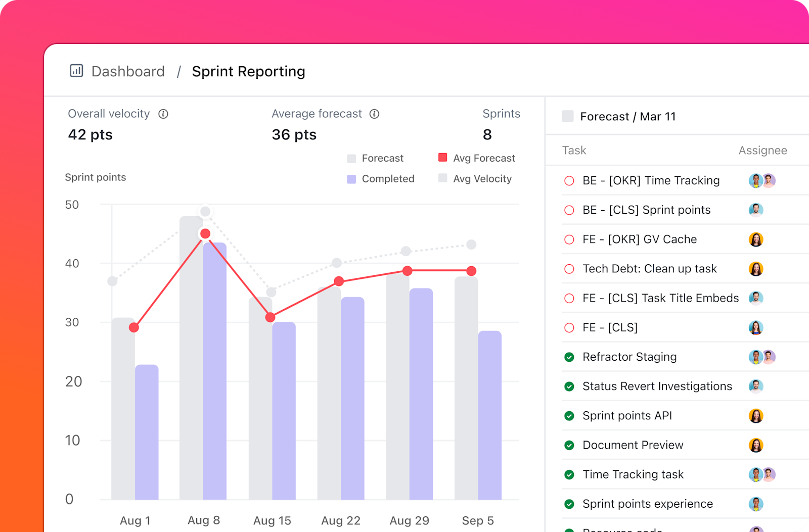Screen dimensions: 809x532
Task: Click the assignee avatar for Sprint points API
Action: click(756, 415)
